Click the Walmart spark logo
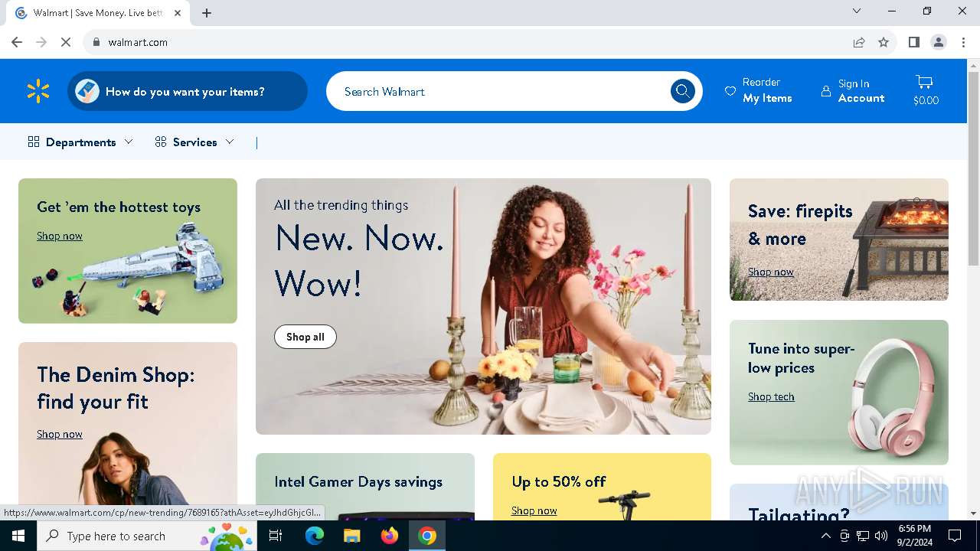 coord(38,91)
